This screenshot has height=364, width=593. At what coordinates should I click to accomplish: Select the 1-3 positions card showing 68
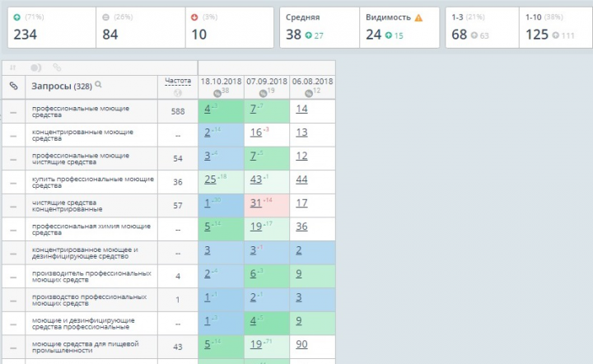click(x=482, y=28)
